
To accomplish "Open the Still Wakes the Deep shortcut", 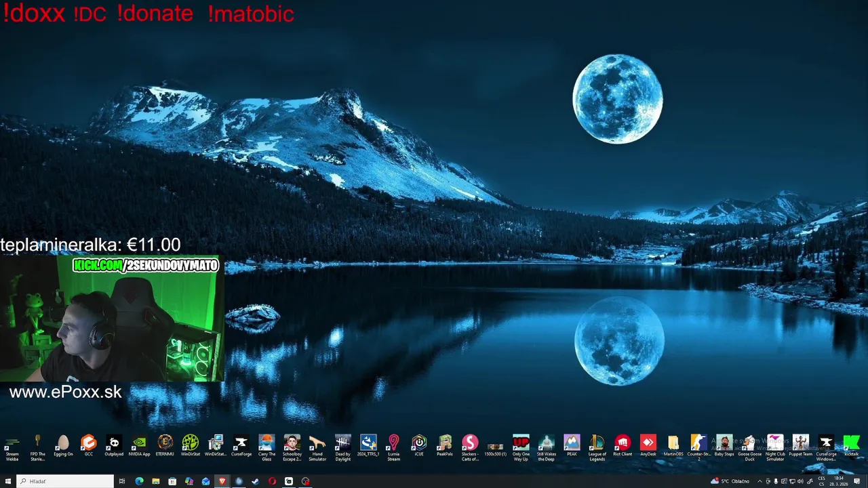I will tap(547, 448).
